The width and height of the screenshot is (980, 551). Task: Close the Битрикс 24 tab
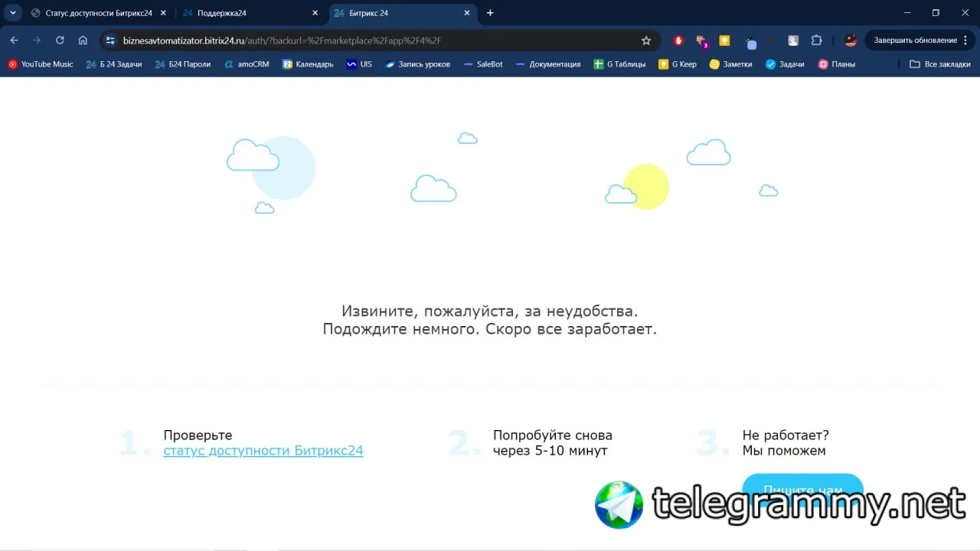(467, 13)
